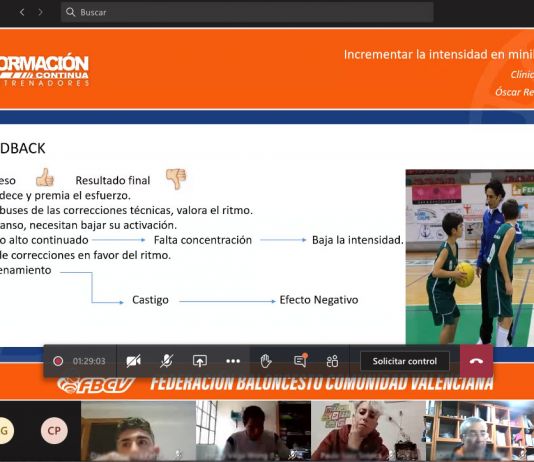Click the thumbs up emoji on slide
This screenshot has width=534, height=462.
click(x=45, y=177)
